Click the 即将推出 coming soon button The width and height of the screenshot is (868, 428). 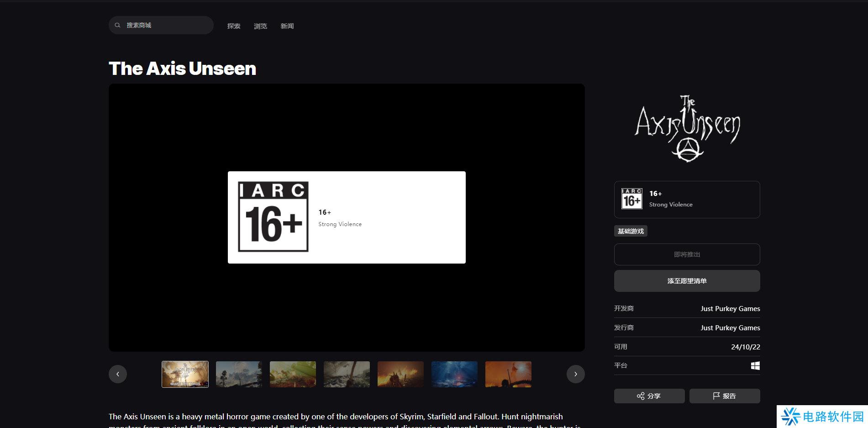tap(687, 254)
